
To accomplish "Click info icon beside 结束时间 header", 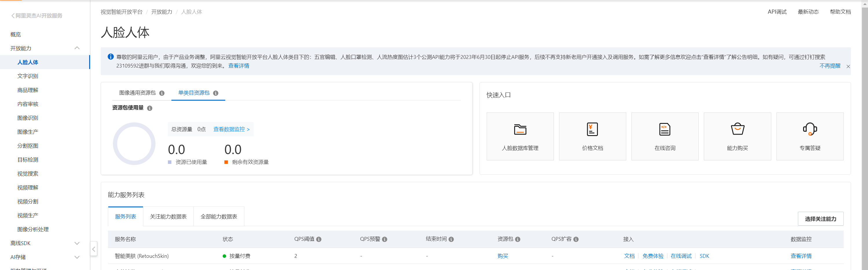I will 451,239.
